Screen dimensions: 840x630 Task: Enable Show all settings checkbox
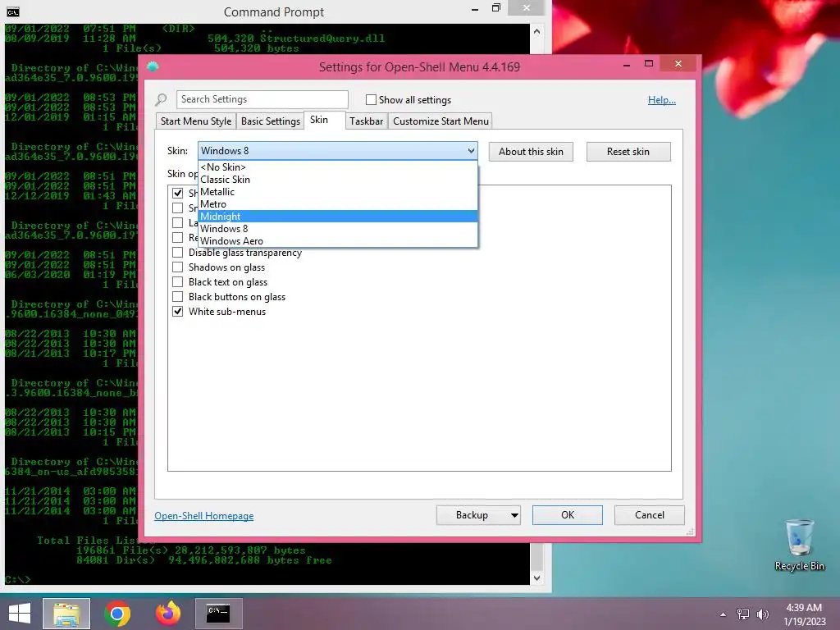pyautogui.click(x=371, y=99)
